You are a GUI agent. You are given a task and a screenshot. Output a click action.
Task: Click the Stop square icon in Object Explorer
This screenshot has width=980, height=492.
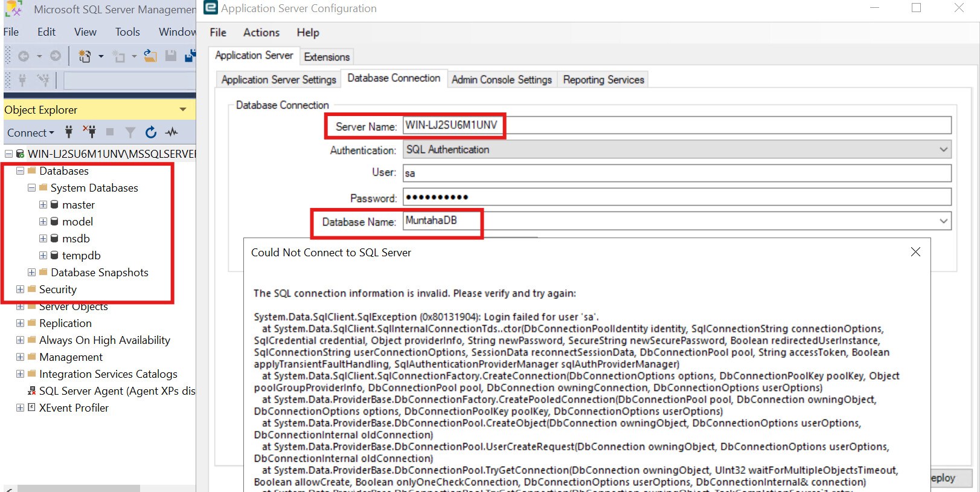(x=110, y=132)
